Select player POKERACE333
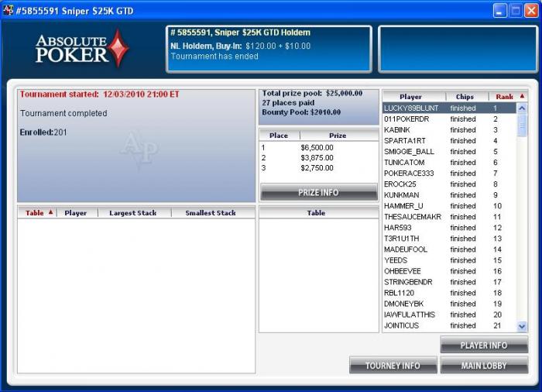Screen dimensions: 542x392 click(449, 174)
